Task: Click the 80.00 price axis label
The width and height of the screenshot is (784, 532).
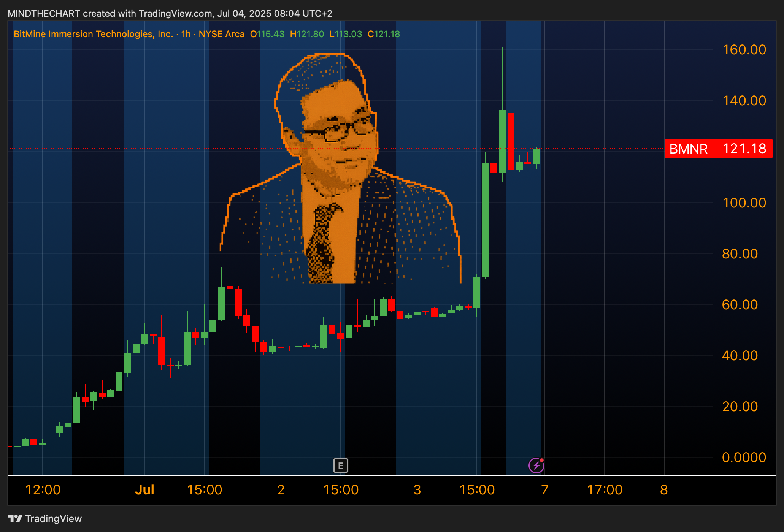Action: [x=740, y=254]
